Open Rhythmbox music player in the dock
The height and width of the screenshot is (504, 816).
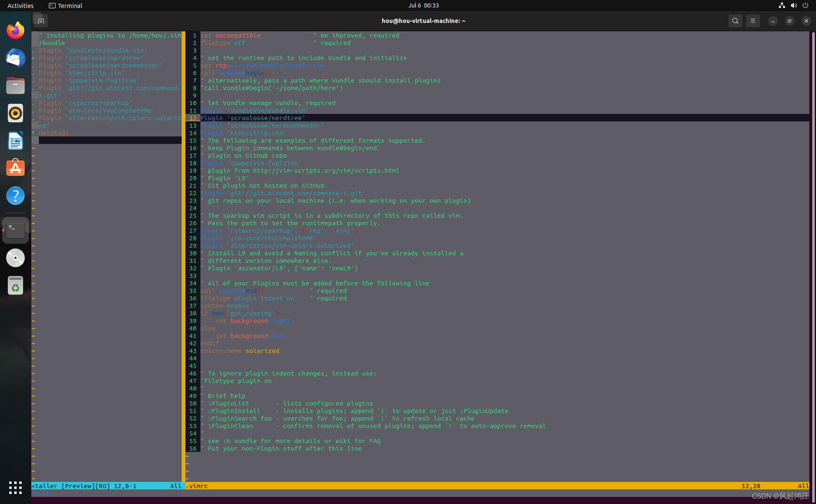[15, 113]
